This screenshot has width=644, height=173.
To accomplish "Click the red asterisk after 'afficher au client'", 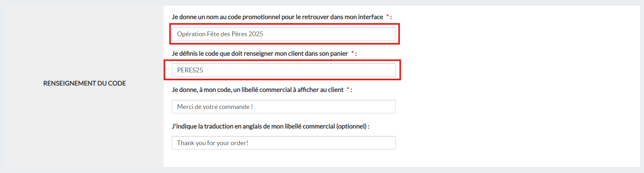I will tap(348, 89).
